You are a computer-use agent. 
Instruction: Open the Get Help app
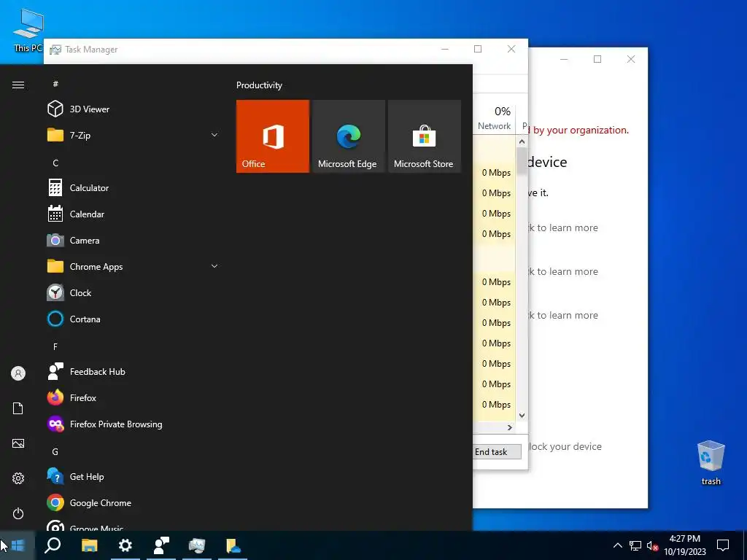coord(133,476)
